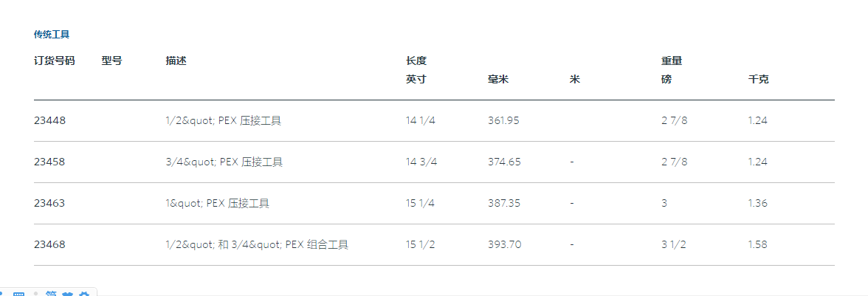Viewport: 868px width, 296px height.
Task: Select order number 23468
Action: click(49, 244)
